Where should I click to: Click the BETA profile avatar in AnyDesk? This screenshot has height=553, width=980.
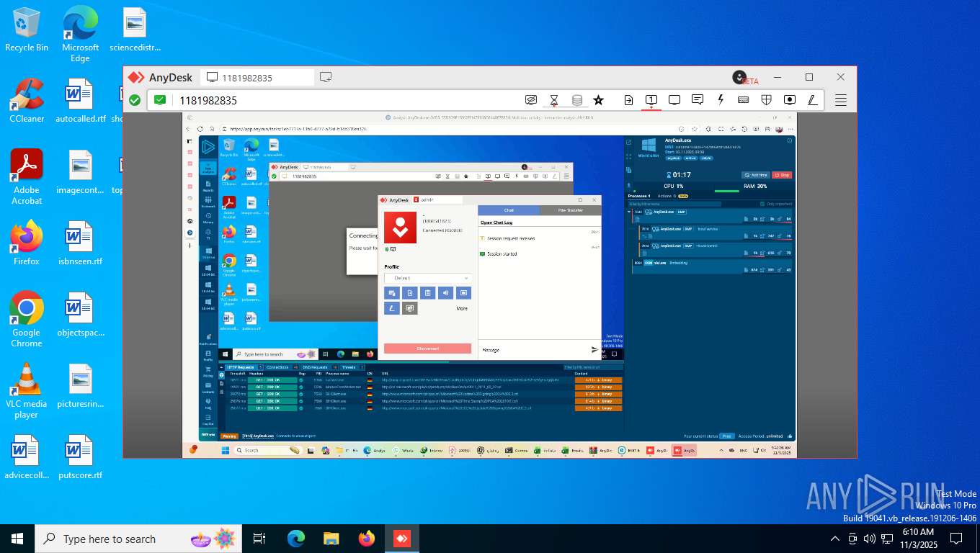[739, 77]
